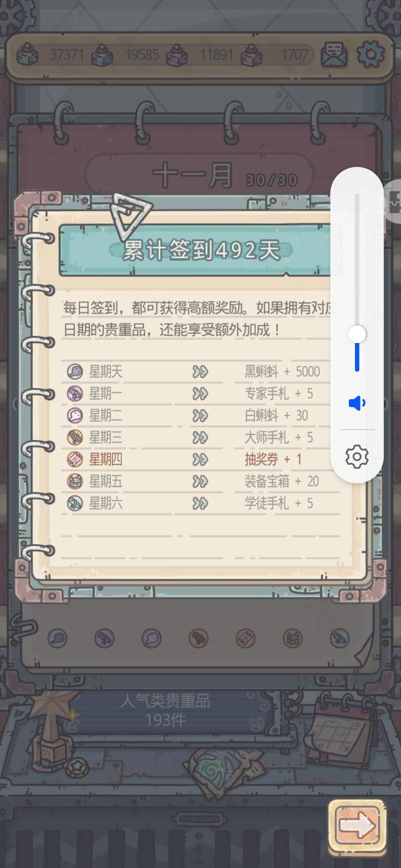401x868 pixels.
Task: Tap the 11891 purple ink bottle counter
Action: tap(200, 55)
